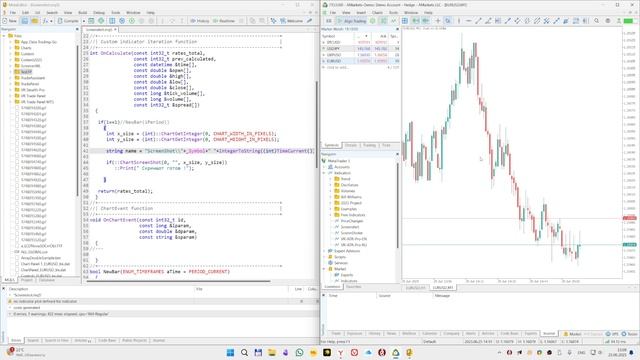Click the trendline drawing tool in MetaTrader
Screen dimensions: 640x360
point(478,21)
